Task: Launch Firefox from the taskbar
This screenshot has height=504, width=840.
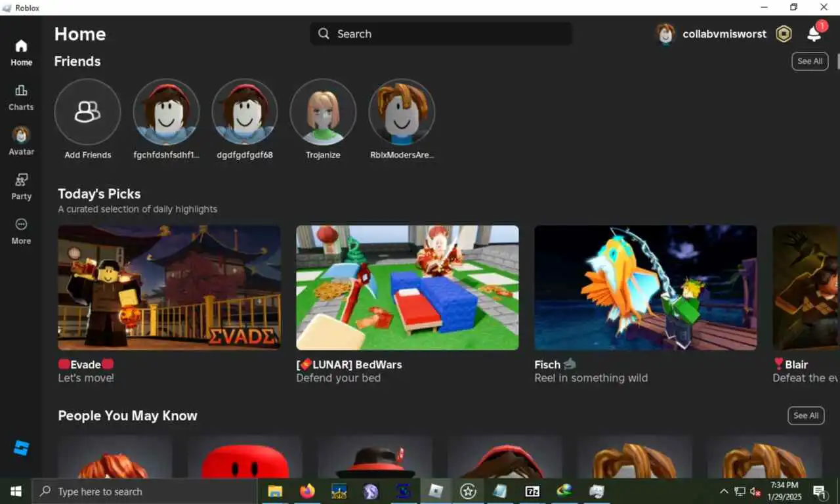Action: (x=307, y=491)
